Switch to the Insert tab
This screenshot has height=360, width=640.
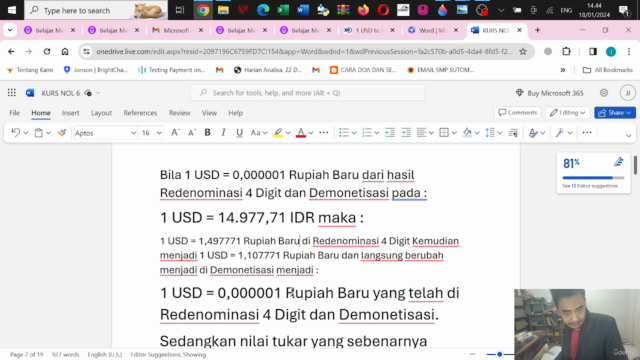(71, 113)
